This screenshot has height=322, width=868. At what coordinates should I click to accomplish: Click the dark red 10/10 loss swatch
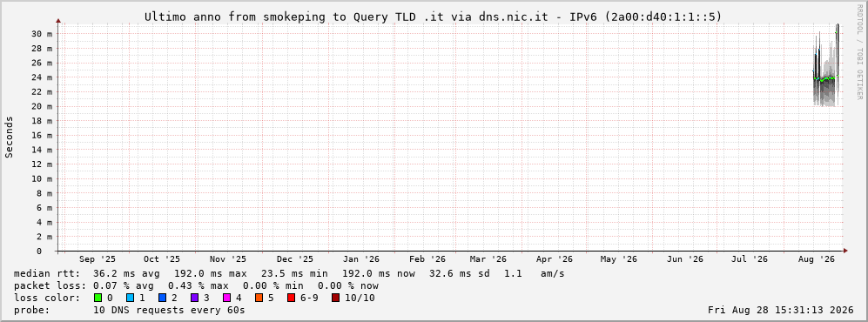(335, 299)
